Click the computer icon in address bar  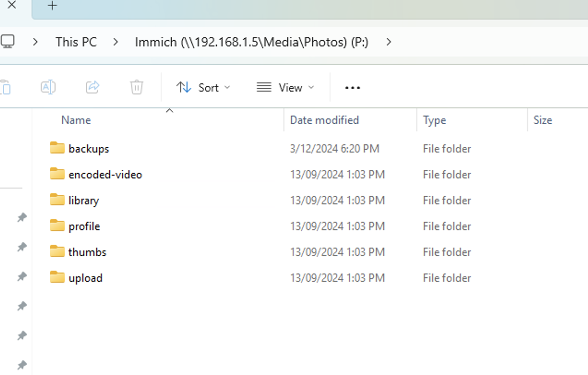(x=7, y=42)
